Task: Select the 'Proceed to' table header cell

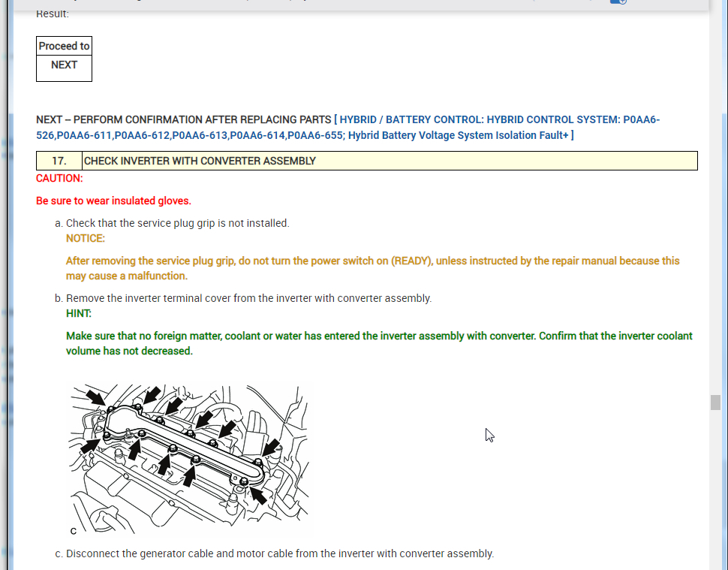Action: (x=64, y=46)
